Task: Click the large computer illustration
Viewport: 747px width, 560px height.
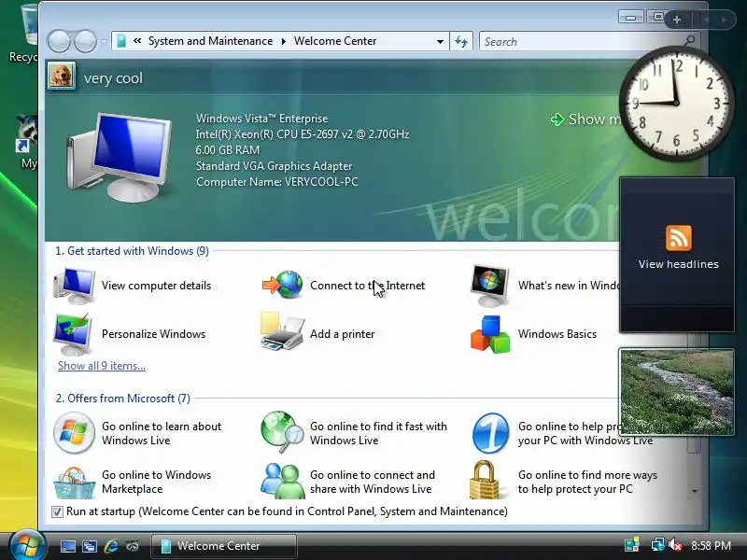Action: coord(120,157)
